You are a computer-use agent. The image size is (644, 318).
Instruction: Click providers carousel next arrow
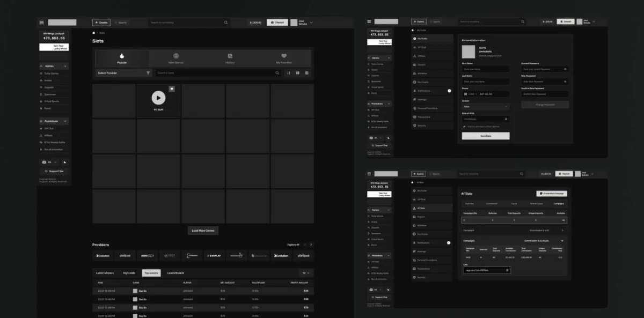click(x=311, y=245)
